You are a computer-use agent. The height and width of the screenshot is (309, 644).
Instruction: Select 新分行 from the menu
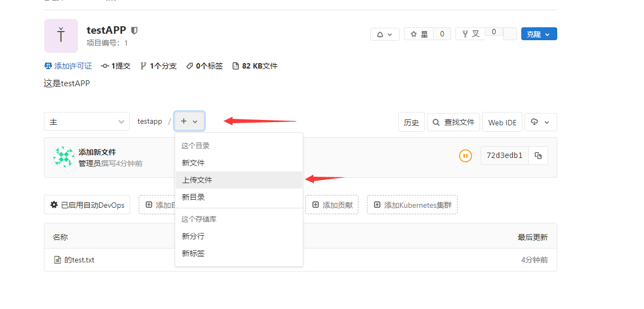point(239,236)
